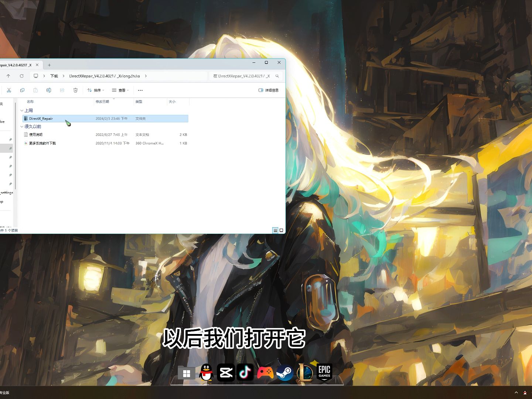The height and width of the screenshot is (399, 532).
Task: Switch to large thumbnails view icon
Action: pos(282,230)
